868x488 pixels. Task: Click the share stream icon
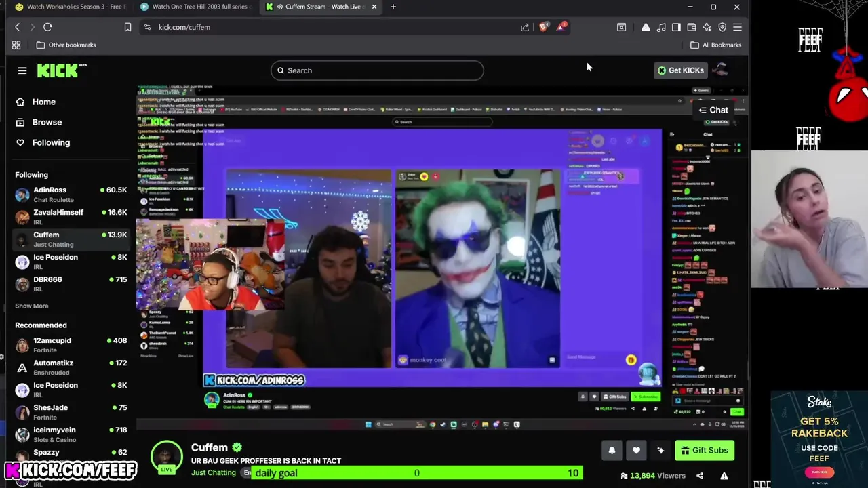tap(700, 476)
